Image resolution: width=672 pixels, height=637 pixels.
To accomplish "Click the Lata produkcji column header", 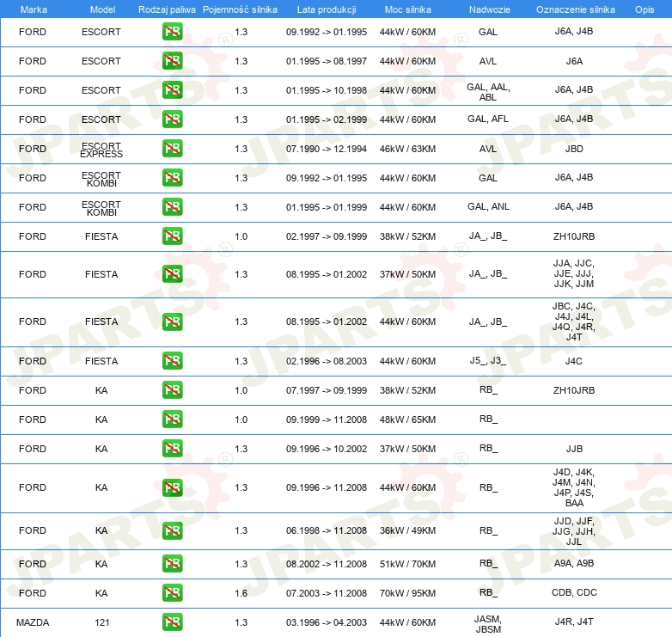I will [x=327, y=9].
